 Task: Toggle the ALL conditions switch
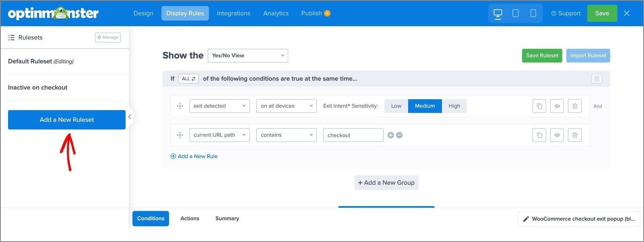188,79
